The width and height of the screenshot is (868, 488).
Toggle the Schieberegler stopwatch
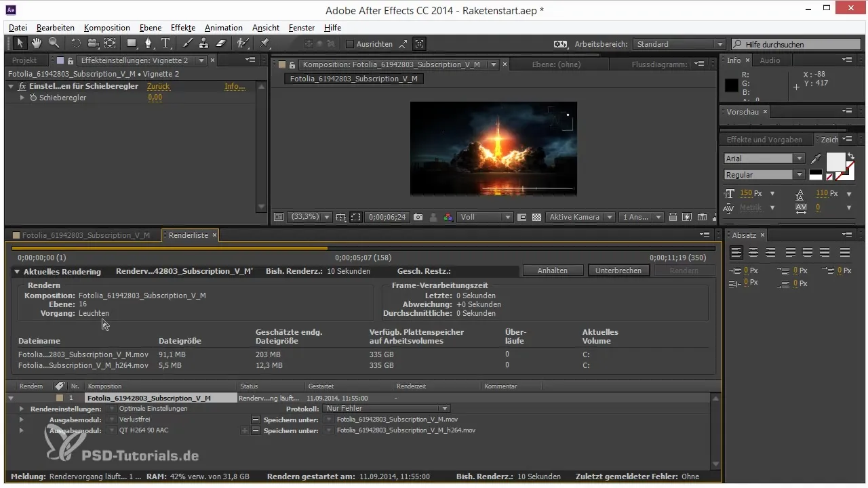(33, 98)
